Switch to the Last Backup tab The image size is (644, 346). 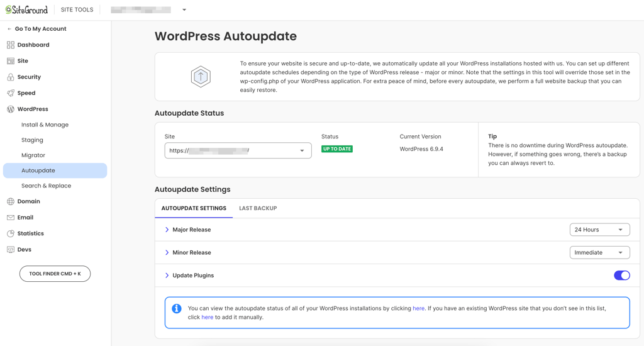(258, 208)
